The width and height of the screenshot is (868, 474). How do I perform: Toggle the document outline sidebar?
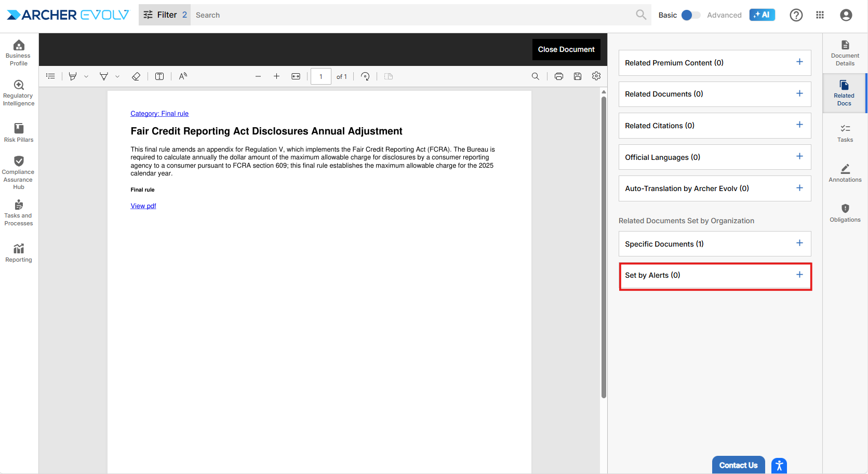coord(50,76)
